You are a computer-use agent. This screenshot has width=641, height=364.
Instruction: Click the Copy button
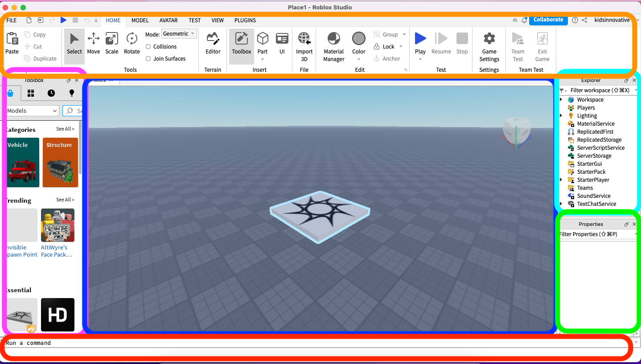(35, 35)
